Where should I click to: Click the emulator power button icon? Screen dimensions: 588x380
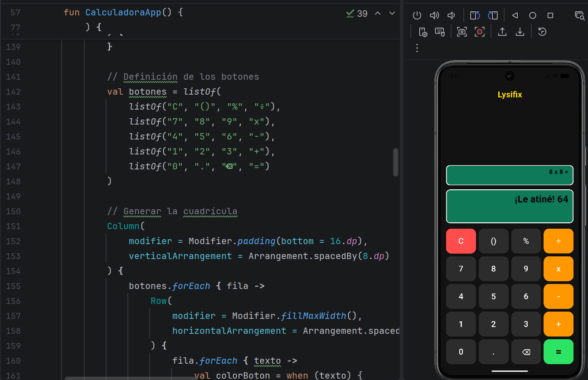click(x=417, y=15)
